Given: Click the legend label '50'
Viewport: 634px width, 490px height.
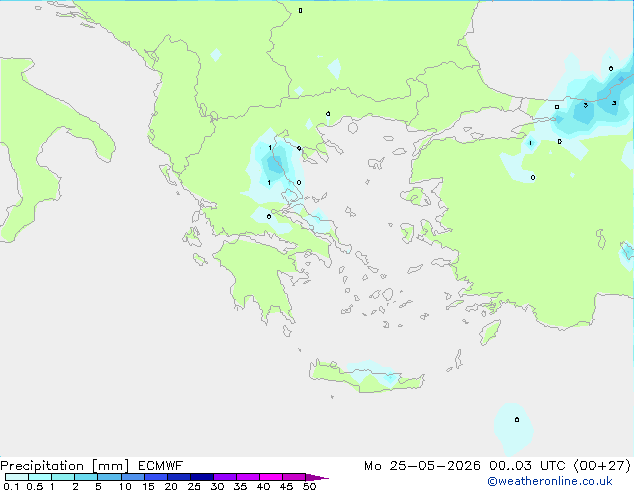Looking at the screenshot, I should 309,486.
